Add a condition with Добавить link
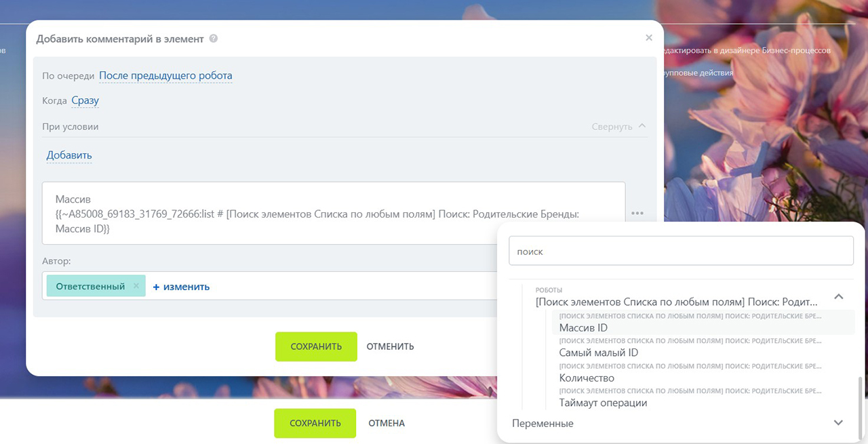 pos(69,155)
